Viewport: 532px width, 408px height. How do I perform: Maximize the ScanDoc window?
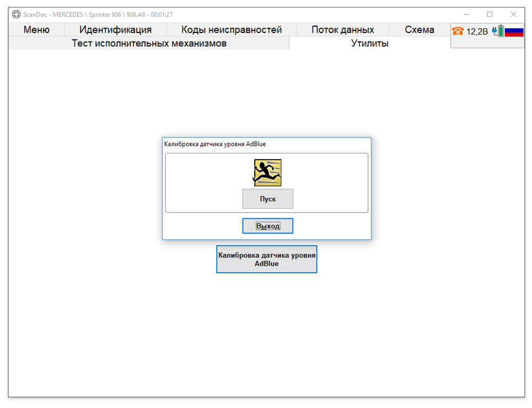click(x=489, y=14)
